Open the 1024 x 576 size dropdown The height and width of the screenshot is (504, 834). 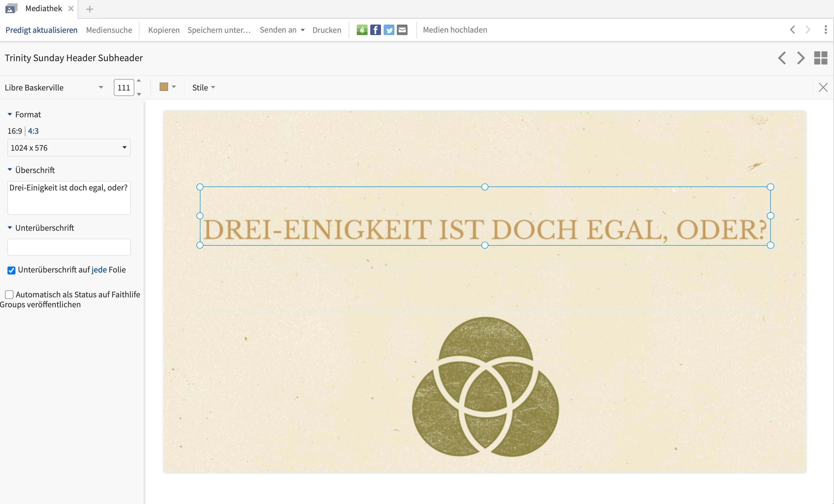(69, 147)
